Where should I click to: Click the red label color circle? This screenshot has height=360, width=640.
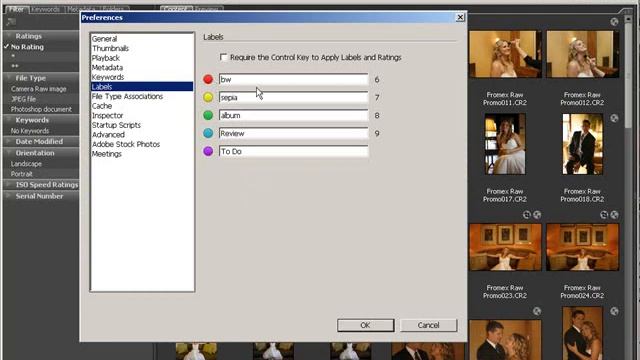pos(208,79)
